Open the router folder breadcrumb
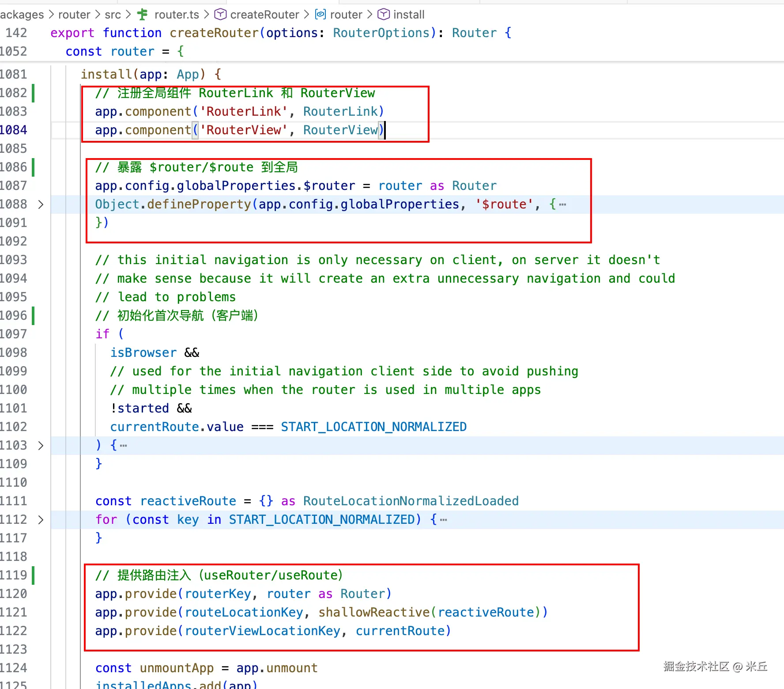This screenshot has height=689, width=784. [74, 15]
